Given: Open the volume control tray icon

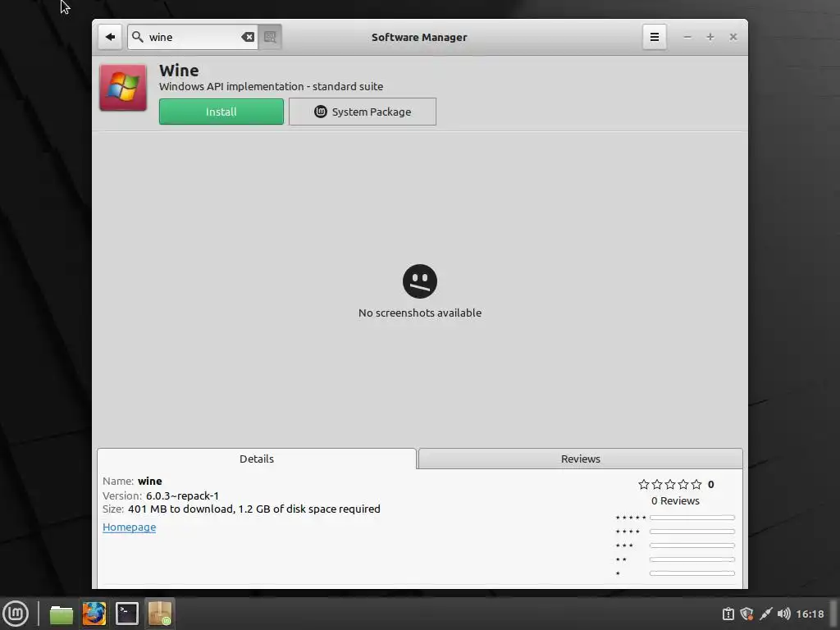Looking at the screenshot, I should [x=783, y=614].
